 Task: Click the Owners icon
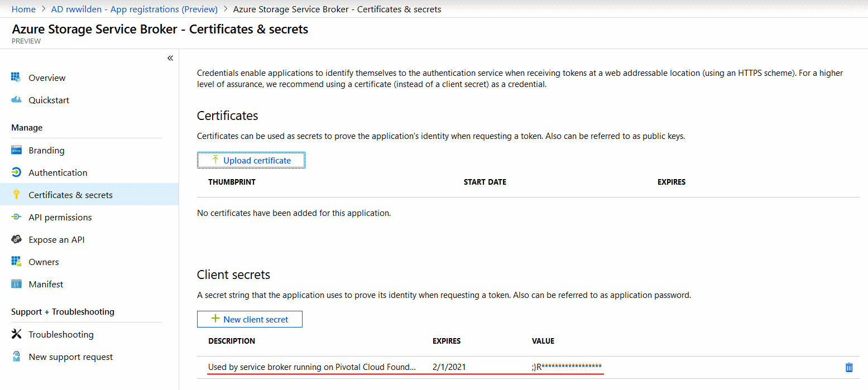[16, 262]
